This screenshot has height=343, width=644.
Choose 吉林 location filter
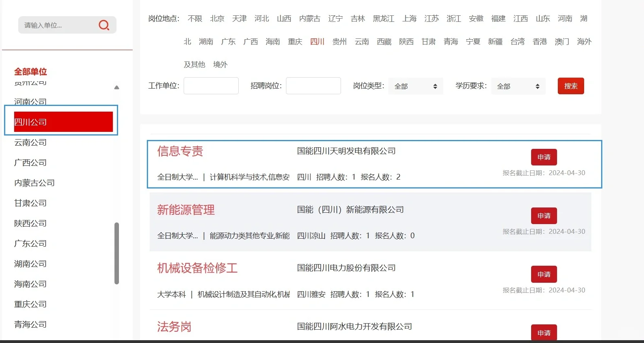[358, 19]
